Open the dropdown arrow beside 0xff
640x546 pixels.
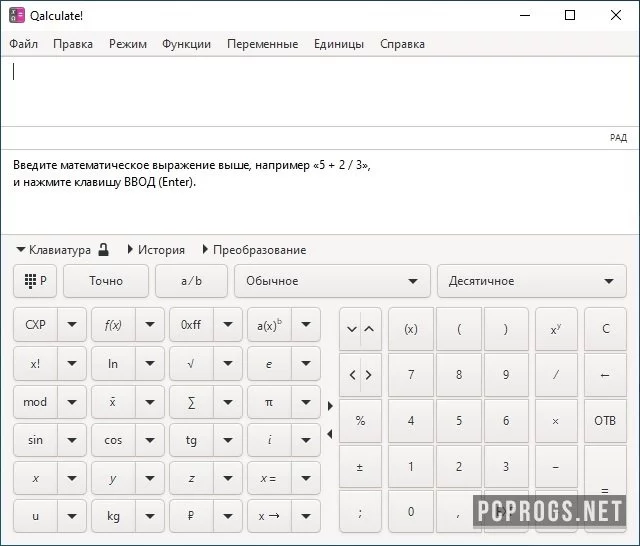tap(228, 325)
